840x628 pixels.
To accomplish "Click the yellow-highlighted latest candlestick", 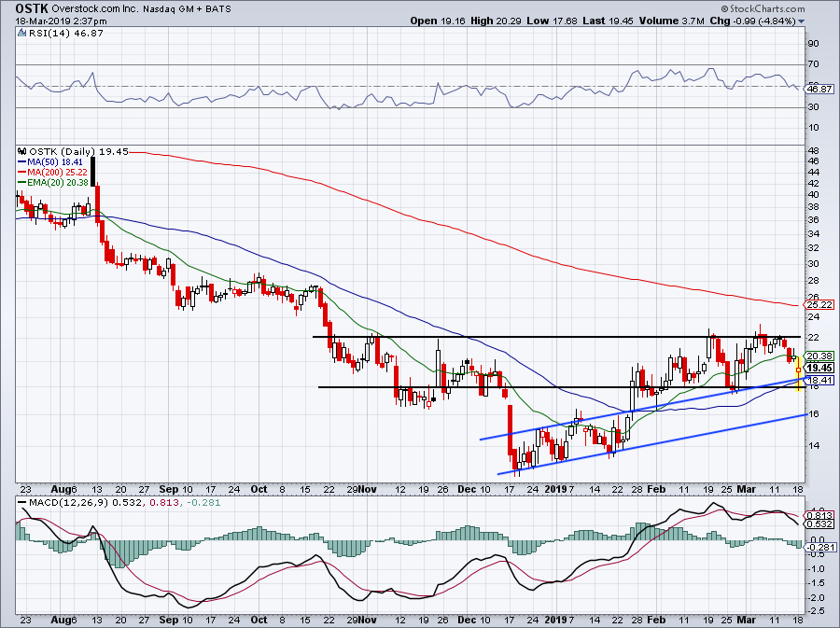I will click(x=799, y=371).
